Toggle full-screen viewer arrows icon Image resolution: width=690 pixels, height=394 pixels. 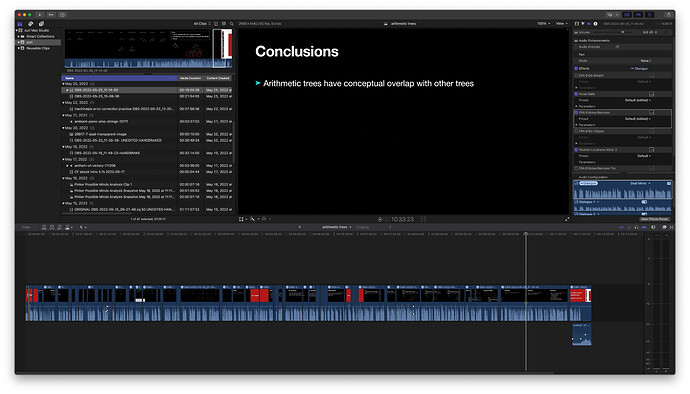(567, 219)
